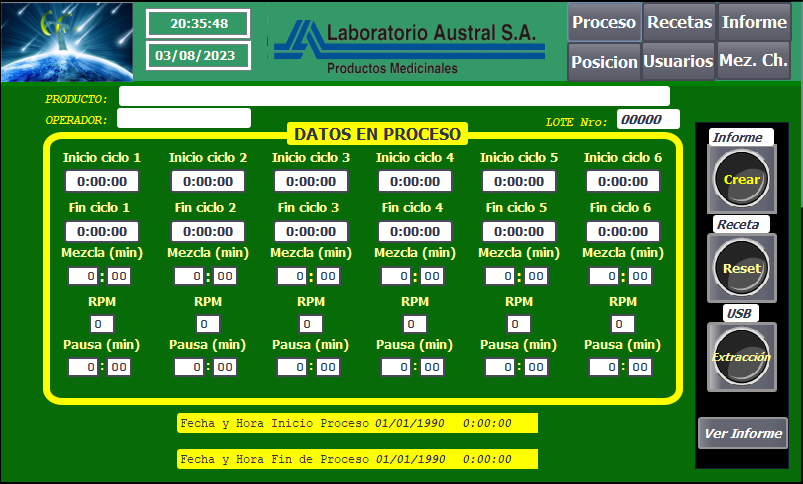Open the Proceso screen

[x=604, y=22]
